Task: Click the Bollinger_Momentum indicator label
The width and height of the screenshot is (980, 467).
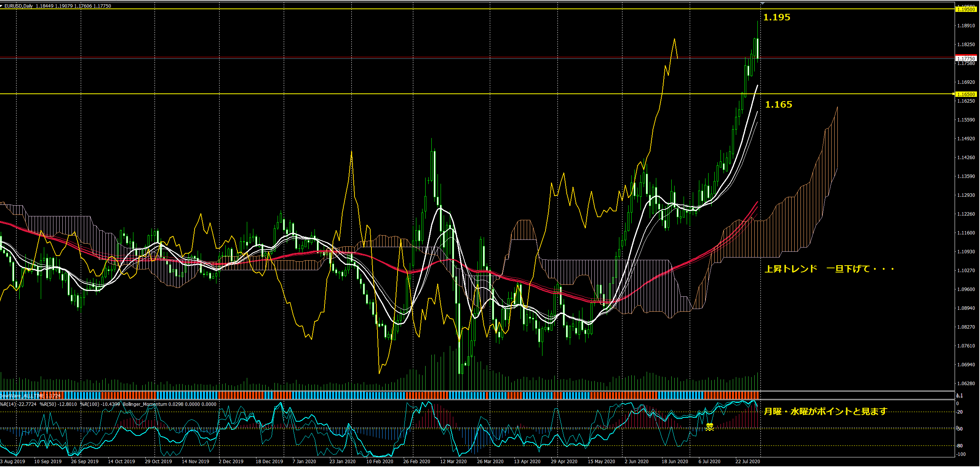Action: pyautogui.click(x=145, y=404)
